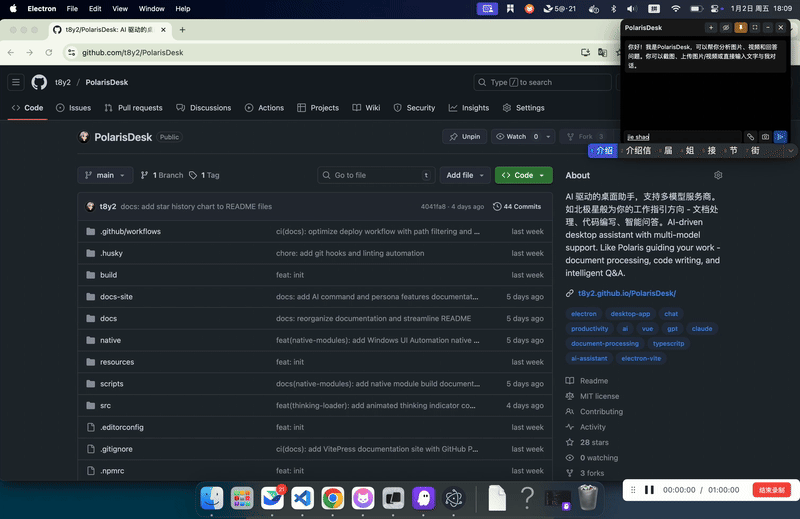Screen dimensions: 800x519
Task: Send the PolarisDesk chat message
Action: tap(780, 137)
